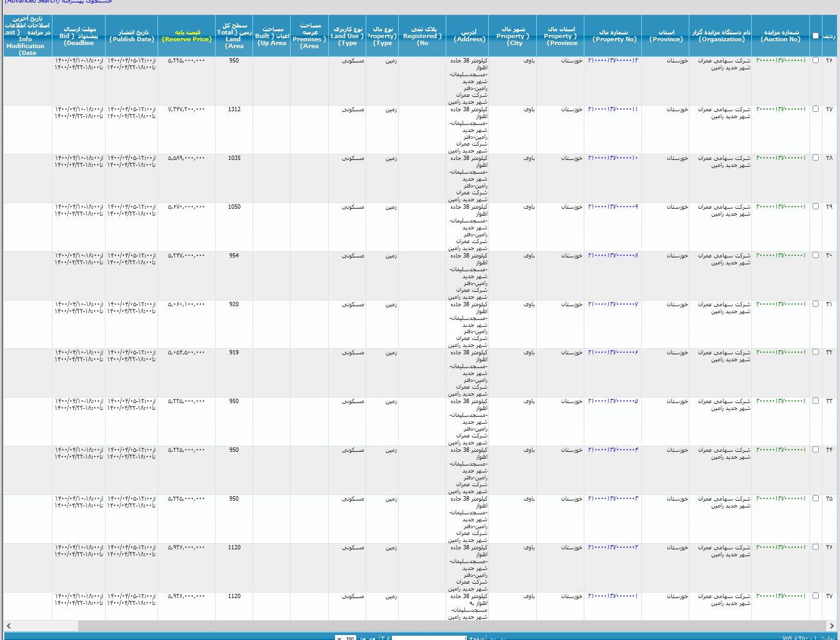The height and width of the screenshot is (640, 840).
Task: Click the land area value 920
Action: [x=234, y=304]
